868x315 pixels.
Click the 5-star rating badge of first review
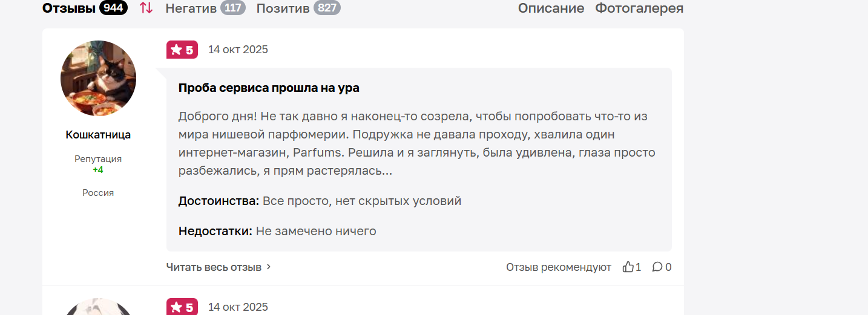pyautogui.click(x=182, y=50)
